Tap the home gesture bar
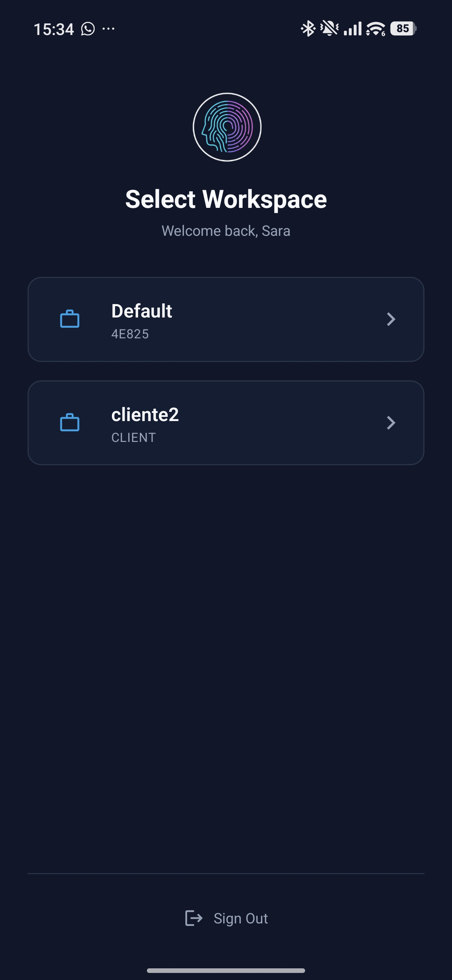Image resolution: width=452 pixels, height=980 pixels. point(226,970)
